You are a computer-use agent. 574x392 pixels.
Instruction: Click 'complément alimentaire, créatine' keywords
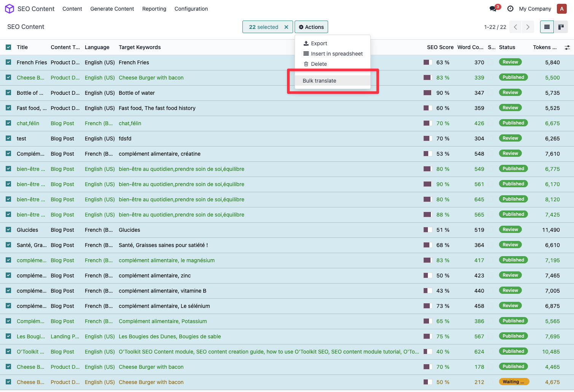[x=159, y=154]
